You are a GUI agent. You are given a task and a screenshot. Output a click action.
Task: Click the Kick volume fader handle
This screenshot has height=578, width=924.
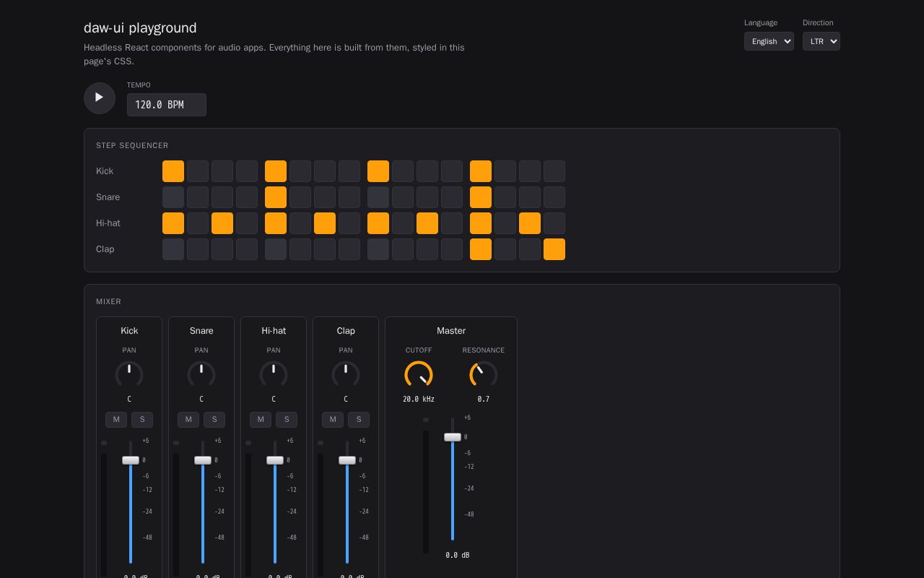point(131,460)
